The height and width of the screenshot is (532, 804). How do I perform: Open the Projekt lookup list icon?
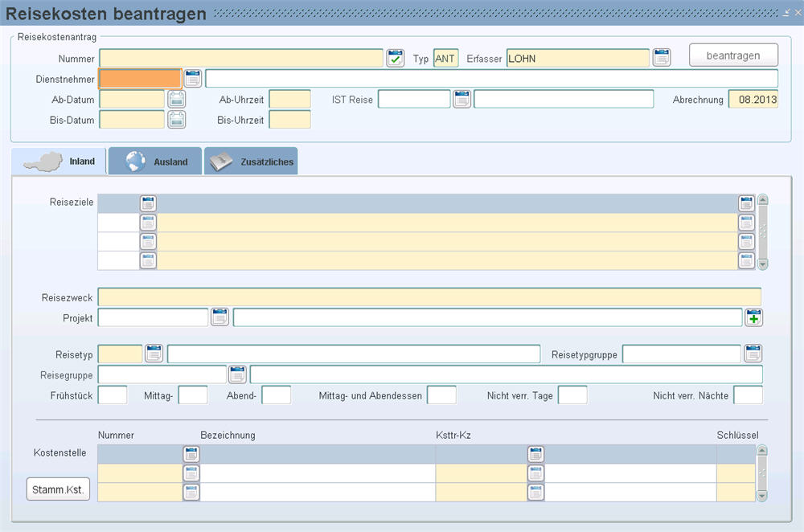coord(219,318)
